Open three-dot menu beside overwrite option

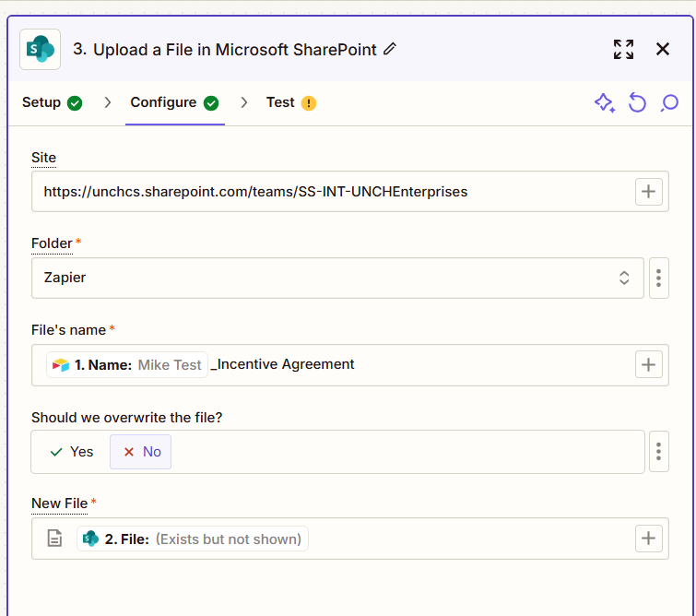click(x=659, y=452)
